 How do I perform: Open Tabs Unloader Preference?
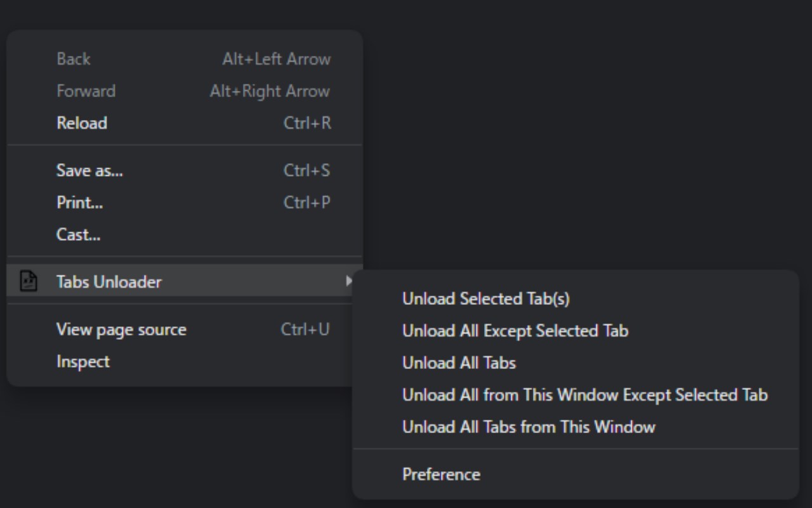[x=442, y=474]
